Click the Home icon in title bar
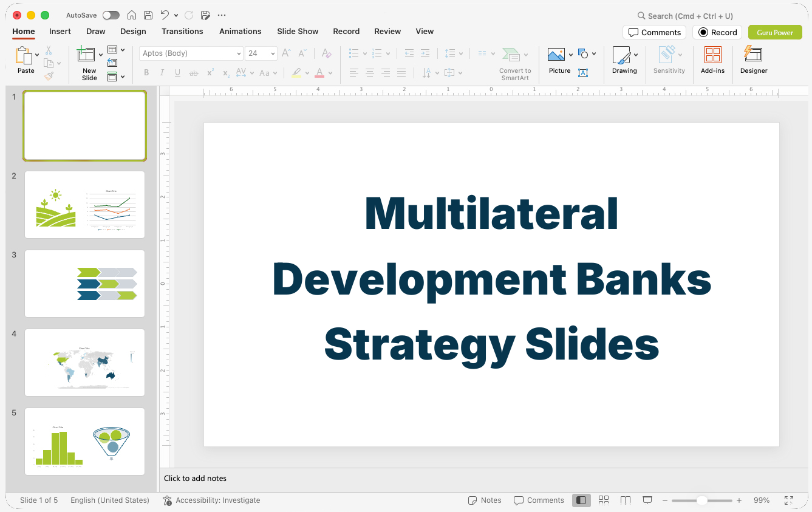 [x=131, y=15]
